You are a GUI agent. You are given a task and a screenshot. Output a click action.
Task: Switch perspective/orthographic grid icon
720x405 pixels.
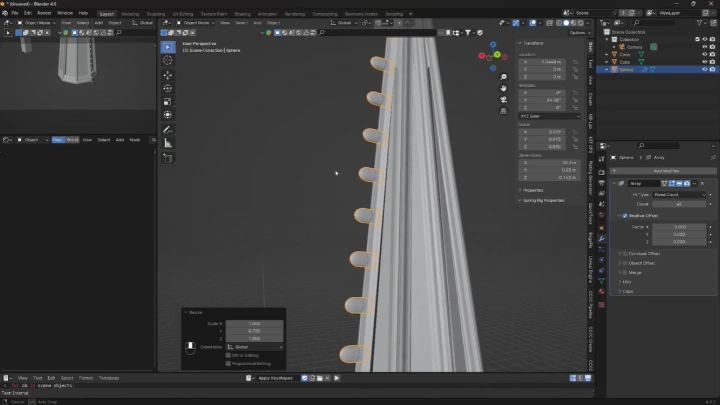(504, 111)
